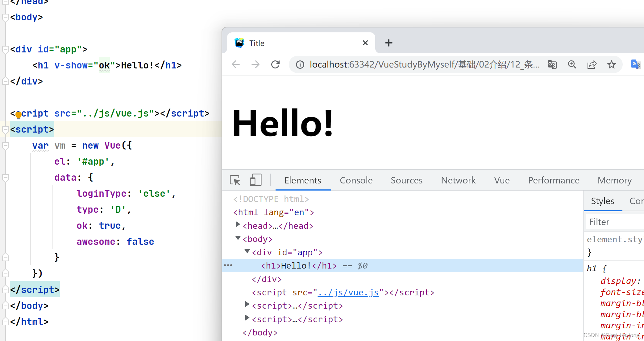Image resolution: width=644 pixels, height=341 pixels.
Task: Select the Styles pane tab
Action: point(602,201)
